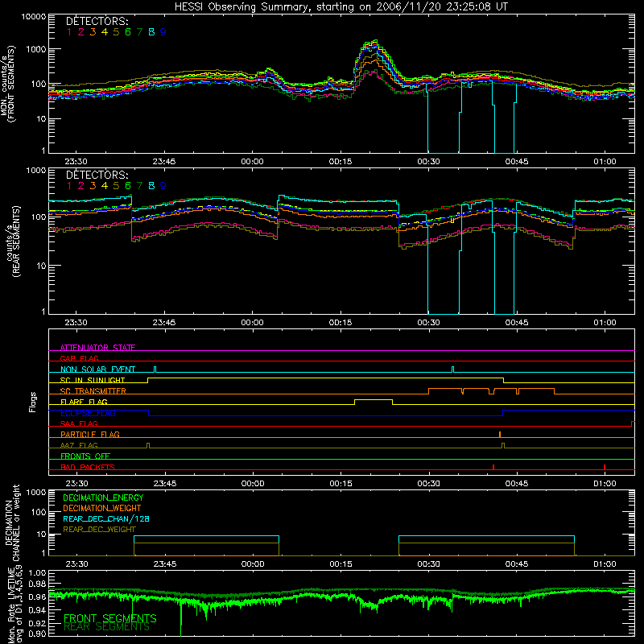Select detector 6 in rear segments legend
Image resolution: width=644 pixels, height=644 pixels.
pyautogui.click(x=128, y=186)
